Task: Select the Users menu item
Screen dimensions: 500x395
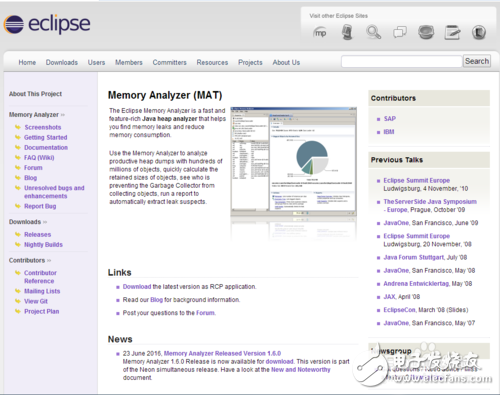Action: (x=96, y=62)
